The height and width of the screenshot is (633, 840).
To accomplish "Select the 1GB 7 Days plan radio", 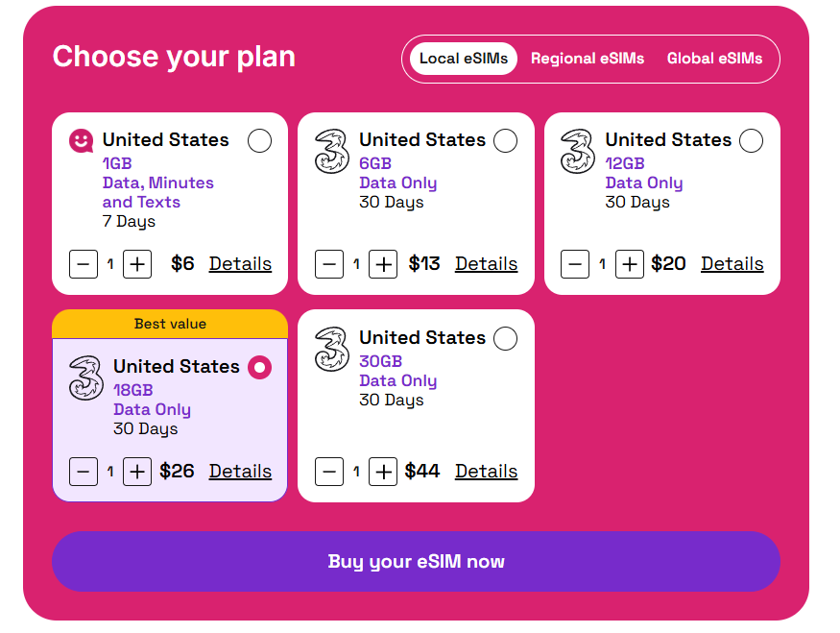I will pyautogui.click(x=259, y=141).
